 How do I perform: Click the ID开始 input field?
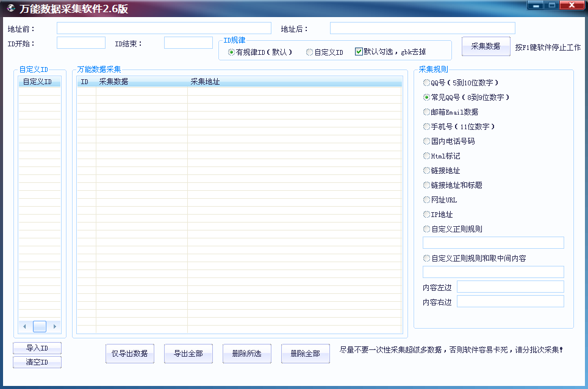81,43
